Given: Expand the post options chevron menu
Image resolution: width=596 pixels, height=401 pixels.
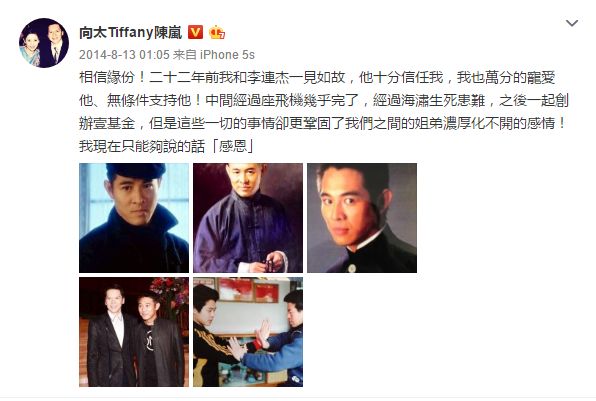Looking at the screenshot, I should pos(572,23).
